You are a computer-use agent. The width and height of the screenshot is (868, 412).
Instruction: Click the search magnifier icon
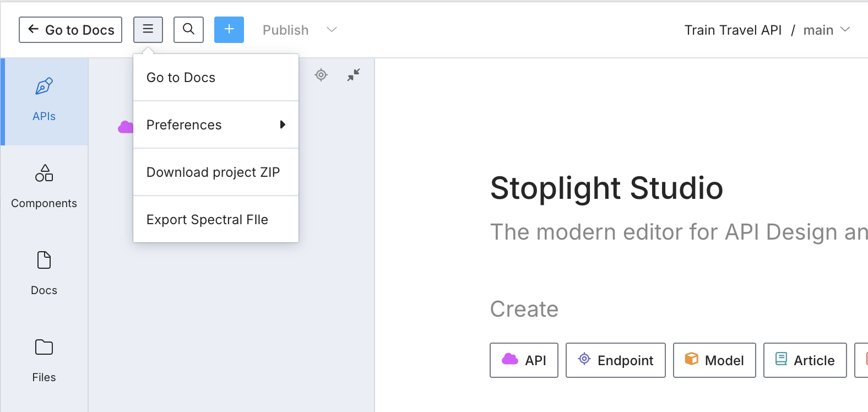(x=188, y=30)
